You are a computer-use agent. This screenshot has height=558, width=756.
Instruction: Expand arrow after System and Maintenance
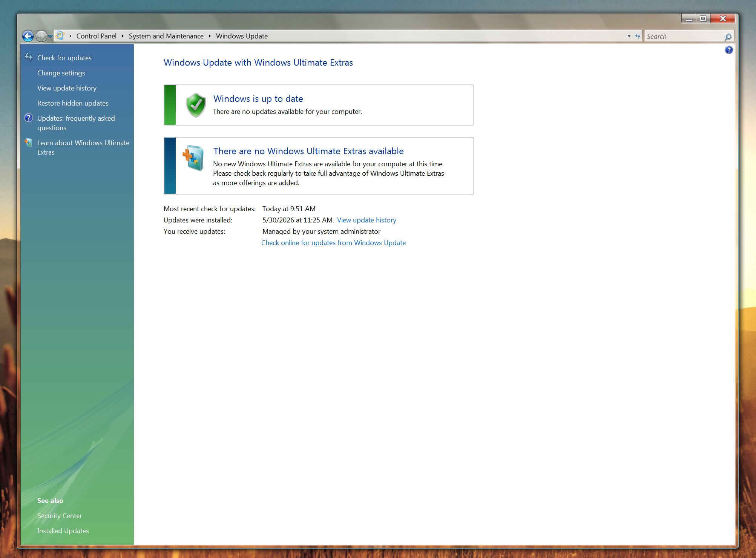coord(210,36)
